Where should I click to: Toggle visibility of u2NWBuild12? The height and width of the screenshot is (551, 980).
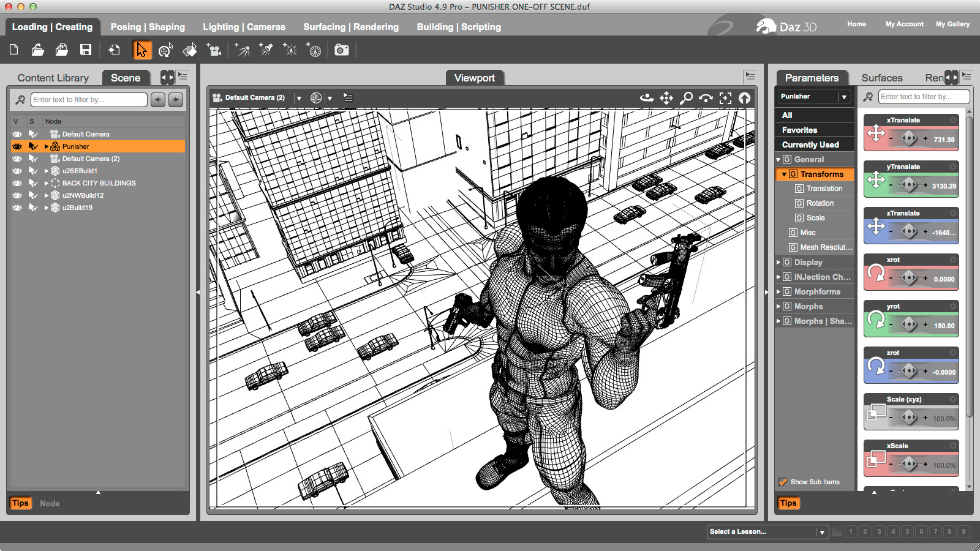pyautogui.click(x=17, y=195)
